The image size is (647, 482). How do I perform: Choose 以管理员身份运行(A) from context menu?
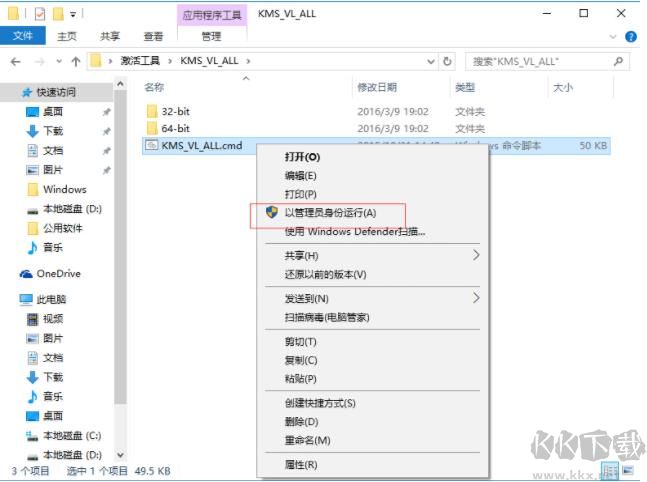click(x=330, y=213)
